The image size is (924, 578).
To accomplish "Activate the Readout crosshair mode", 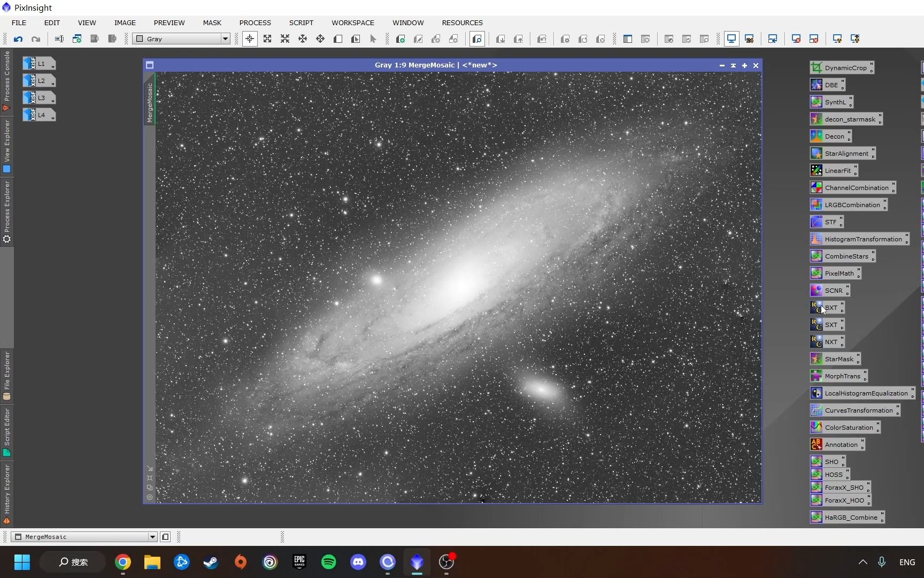I will pyautogui.click(x=250, y=39).
